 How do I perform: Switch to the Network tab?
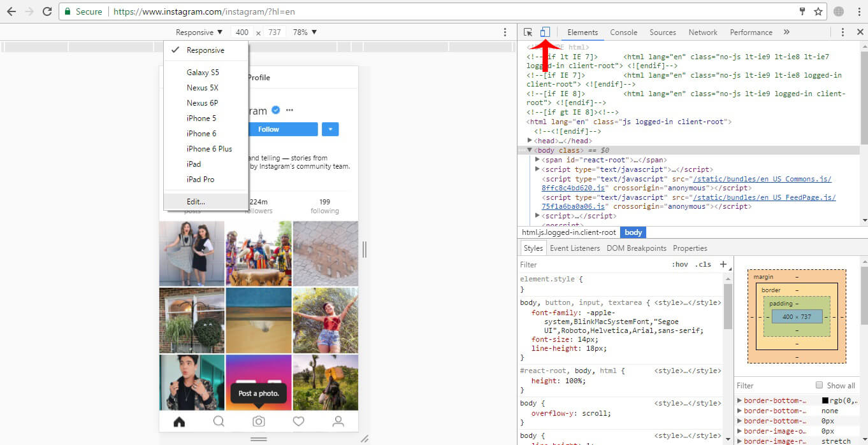pyautogui.click(x=703, y=32)
